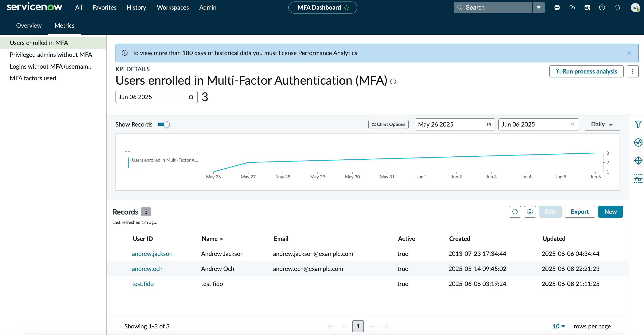The width and height of the screenshot is (644, 335).
Task: Go to last page of records
Action: pyautogui.click(x=385, y=326)
